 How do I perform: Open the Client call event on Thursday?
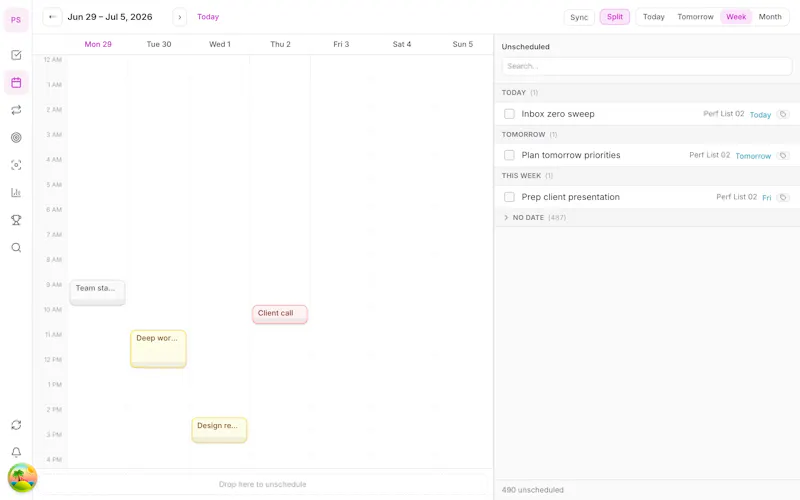click(x=280, y=314)
